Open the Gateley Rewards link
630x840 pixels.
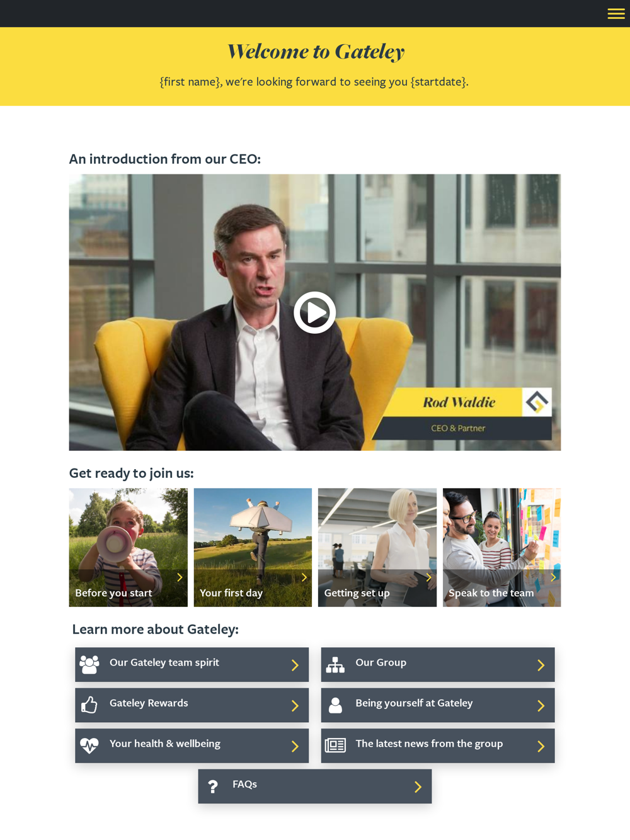click(192, 705)
